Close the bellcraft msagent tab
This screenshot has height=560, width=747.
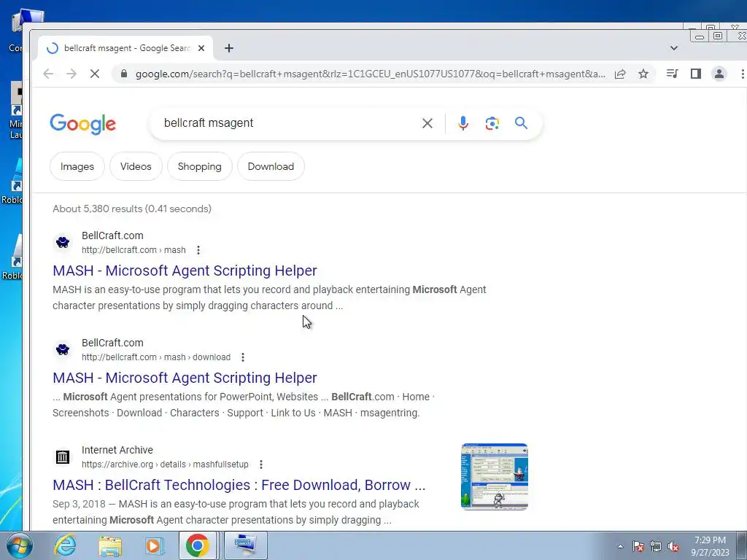click(201, 48)
